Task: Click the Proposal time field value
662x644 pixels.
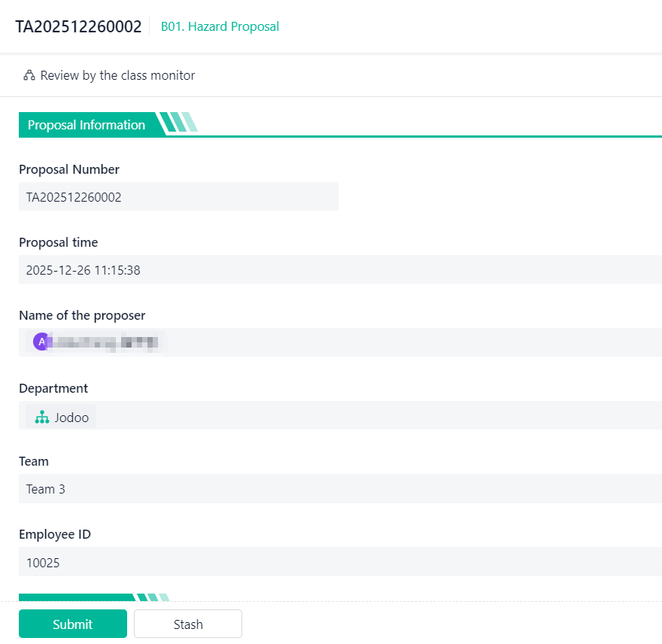Action: click(340, 270)
